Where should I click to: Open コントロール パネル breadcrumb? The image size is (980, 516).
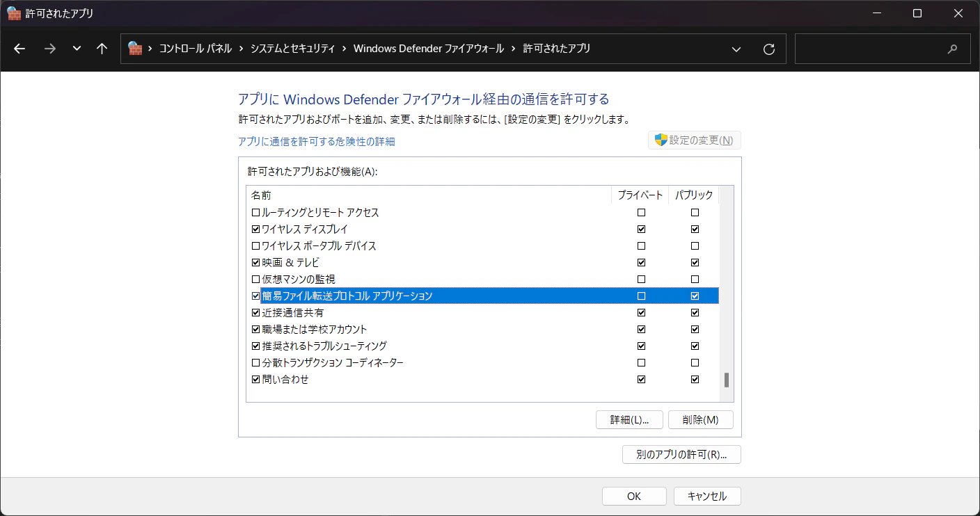pyautogui.click(x=196, y=49)
